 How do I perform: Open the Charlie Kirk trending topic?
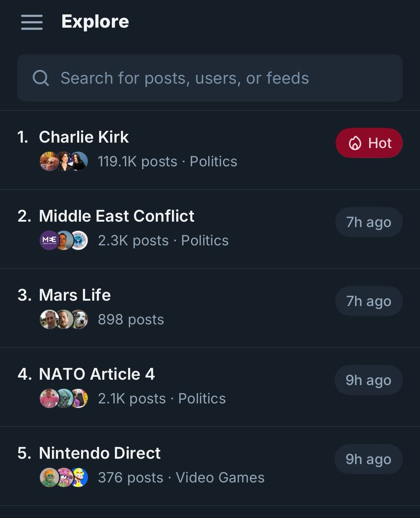click(x=84, y=137)
